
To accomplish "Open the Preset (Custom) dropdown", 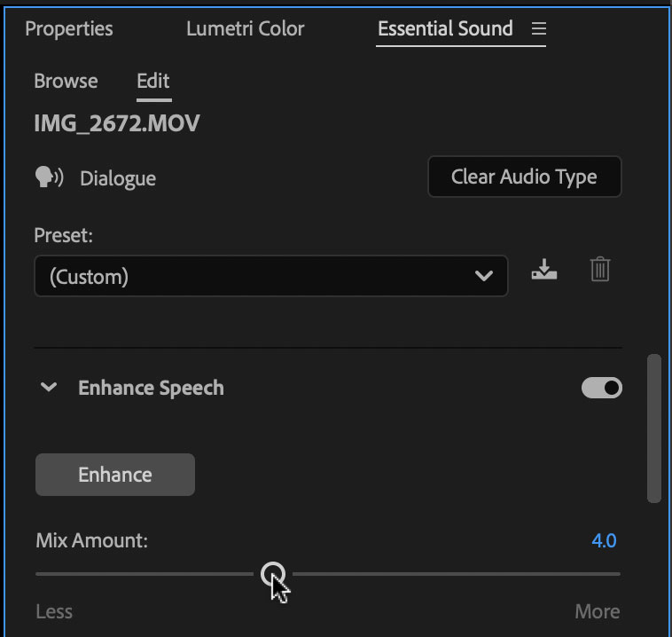I will pyautogui.click(x=271, y=276).
